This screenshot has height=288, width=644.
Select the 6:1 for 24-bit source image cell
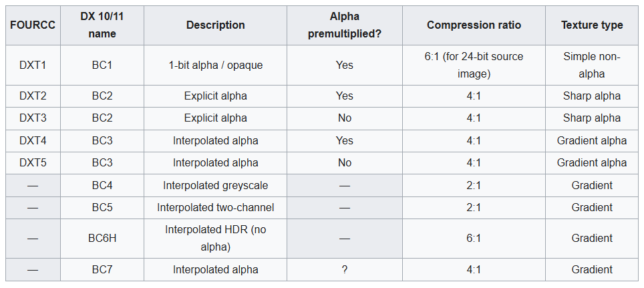point(474,65)
